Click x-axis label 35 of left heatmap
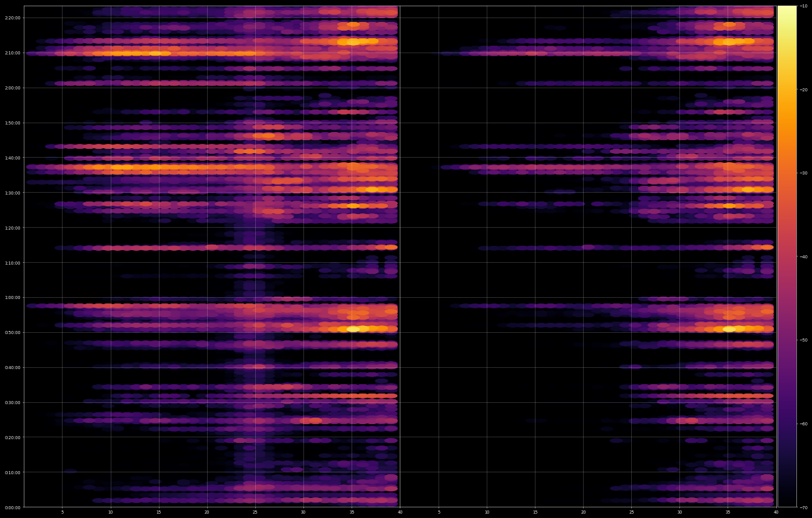This screenshot has height=518, width=812. pos(352,512)
